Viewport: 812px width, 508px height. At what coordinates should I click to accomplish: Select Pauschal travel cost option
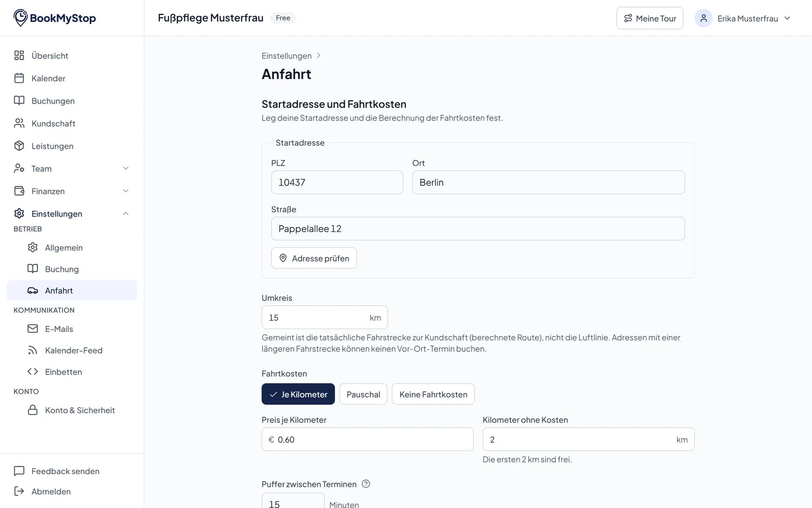(x=363, y=394)
